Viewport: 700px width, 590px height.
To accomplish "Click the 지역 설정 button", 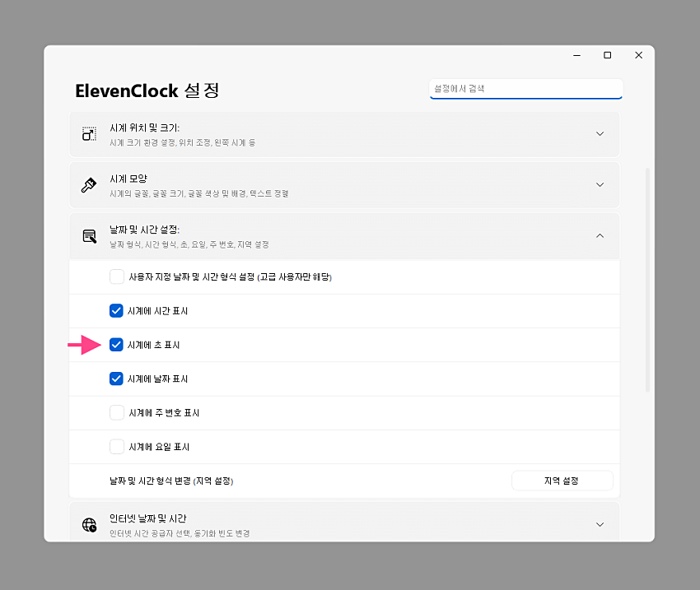I will click(562, 480).
